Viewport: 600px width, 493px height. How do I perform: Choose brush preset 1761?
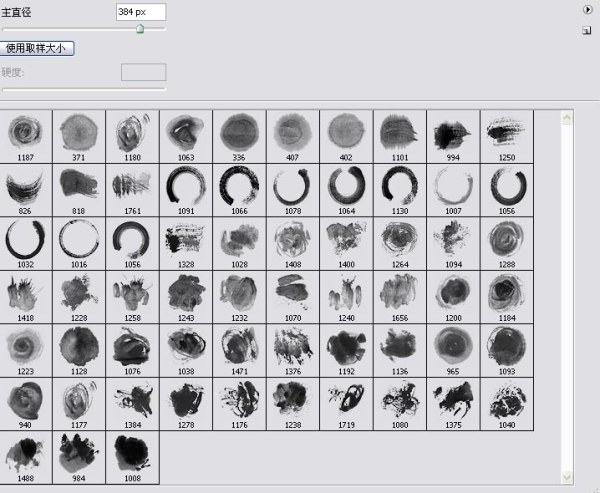tap(132, 186)
